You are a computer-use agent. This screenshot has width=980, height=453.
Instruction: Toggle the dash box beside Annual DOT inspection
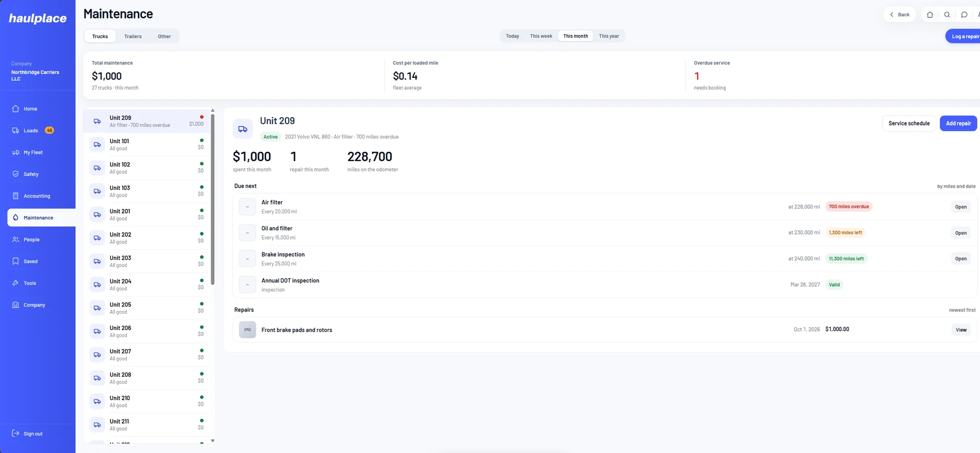247,284
